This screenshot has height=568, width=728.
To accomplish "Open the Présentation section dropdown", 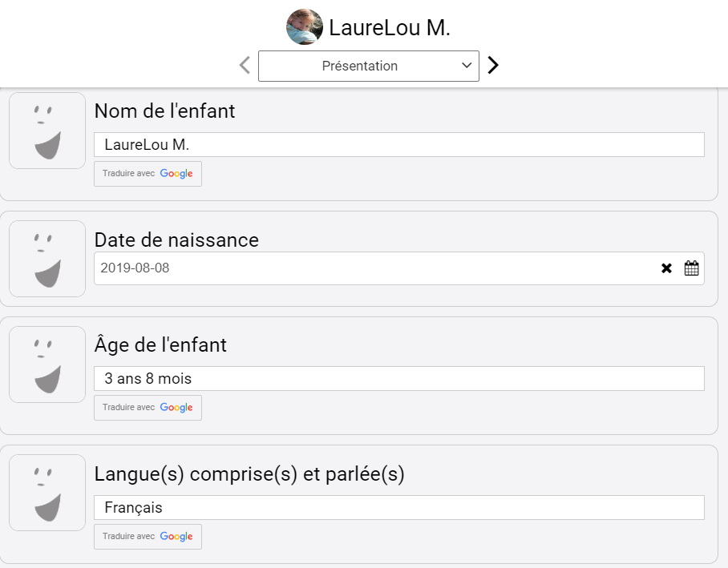I will point(369,66).
